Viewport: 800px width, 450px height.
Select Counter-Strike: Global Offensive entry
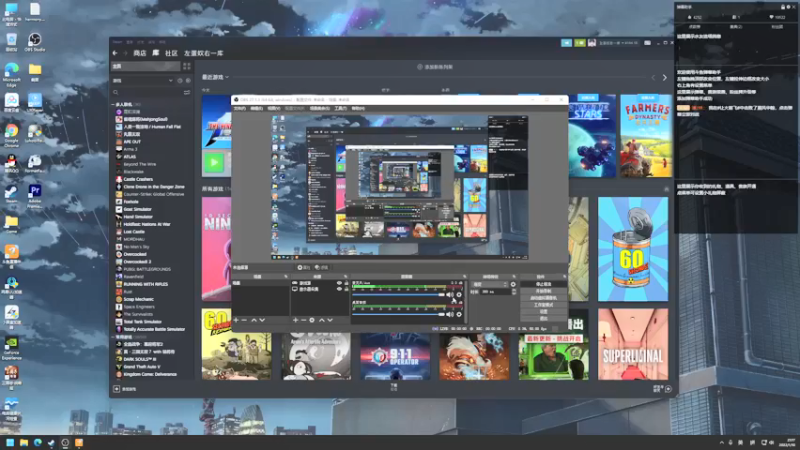[150, 194]
